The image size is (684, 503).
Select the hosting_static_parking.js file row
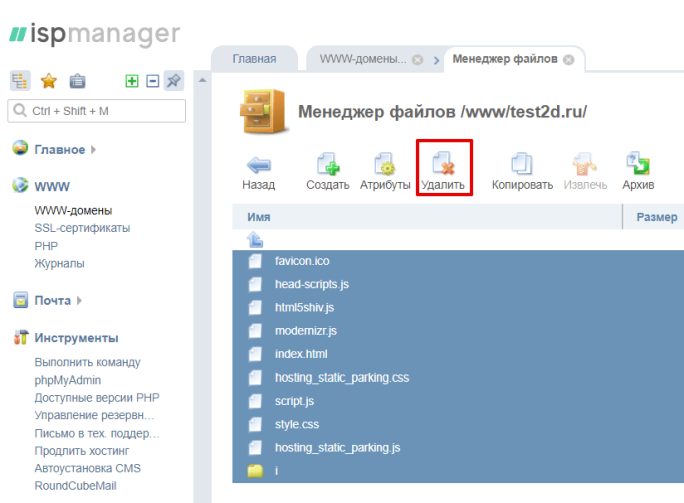[x=458, y=448]
